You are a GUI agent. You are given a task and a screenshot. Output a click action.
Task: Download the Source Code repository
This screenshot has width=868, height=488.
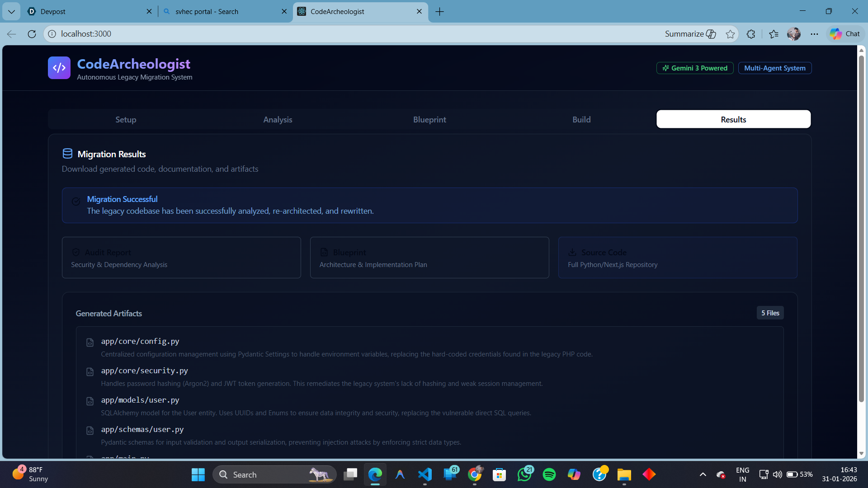(x=677, y=258)
